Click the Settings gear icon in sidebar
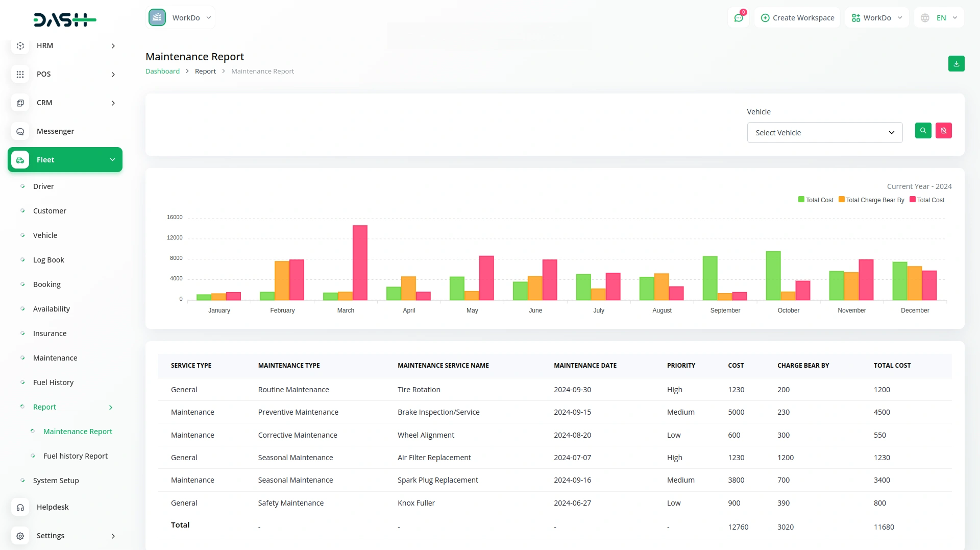This screenshot has height=550, width=980. point(20,536)
